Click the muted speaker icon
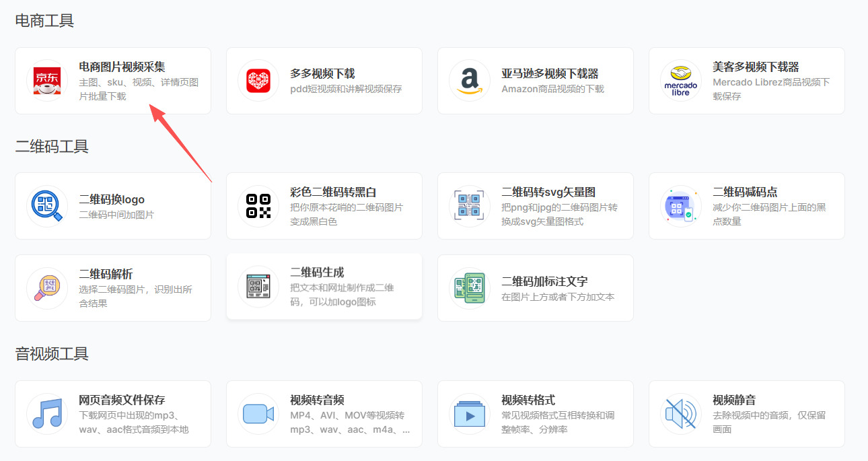This screenshot has width=868, height=461. tap(681, 414)
